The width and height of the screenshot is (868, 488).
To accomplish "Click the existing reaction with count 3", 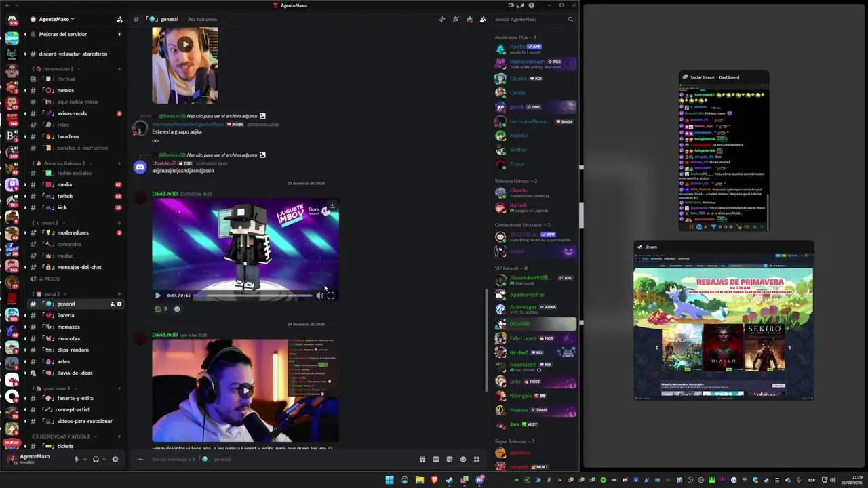I will click(x=161, y=309).
